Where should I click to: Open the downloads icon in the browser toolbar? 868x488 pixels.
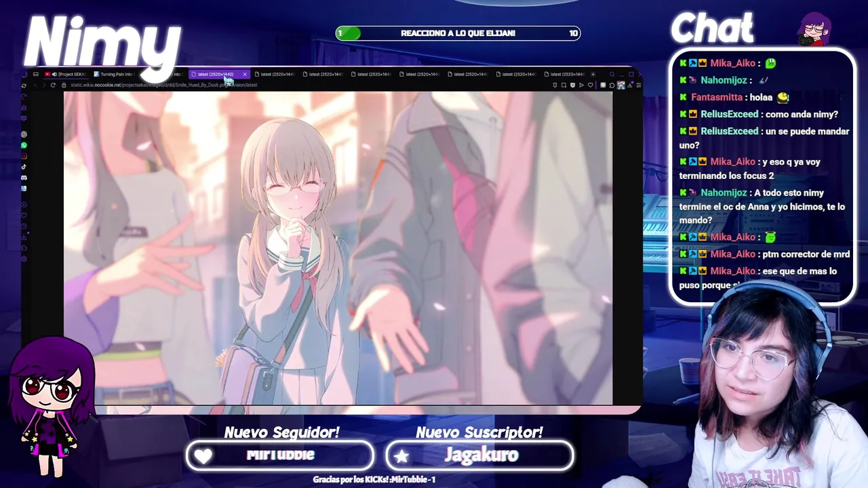coord(630,85)
